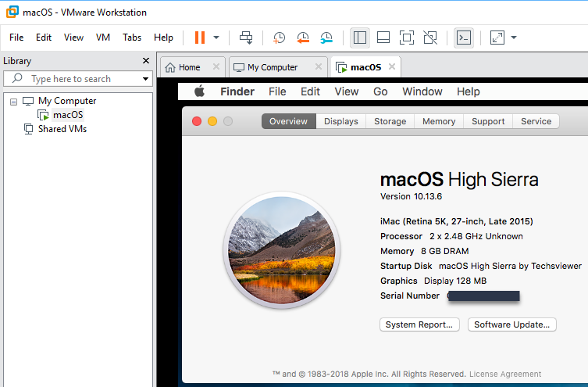Minimize the About This Mac window

(x=212, y=121)
